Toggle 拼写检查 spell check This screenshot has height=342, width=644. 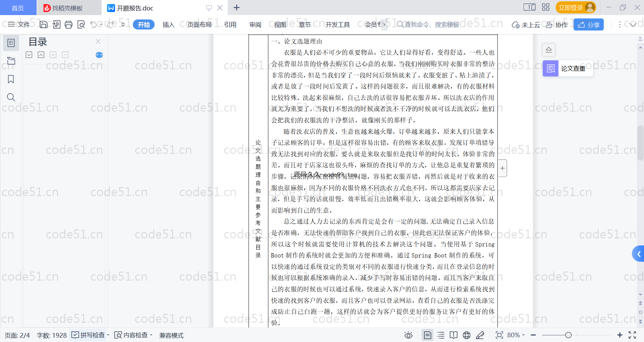(x=89, y=335)
